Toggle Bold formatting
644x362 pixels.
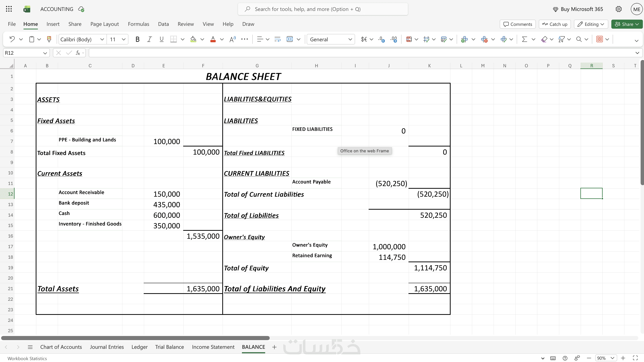tap(137, 39)
